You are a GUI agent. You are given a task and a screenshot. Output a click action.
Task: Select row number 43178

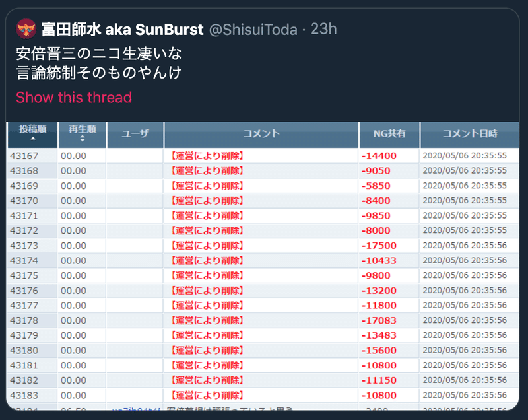[x=24, y=320]
